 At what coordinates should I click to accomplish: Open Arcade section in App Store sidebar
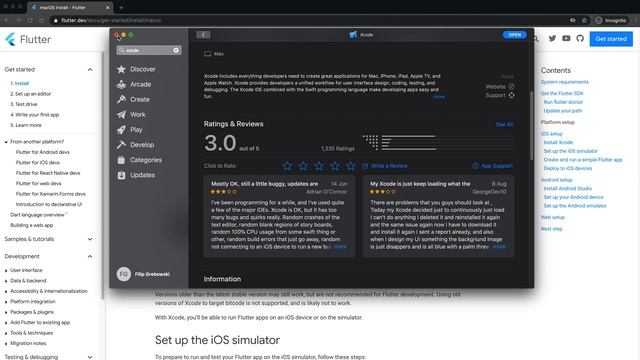pos(134,84)
